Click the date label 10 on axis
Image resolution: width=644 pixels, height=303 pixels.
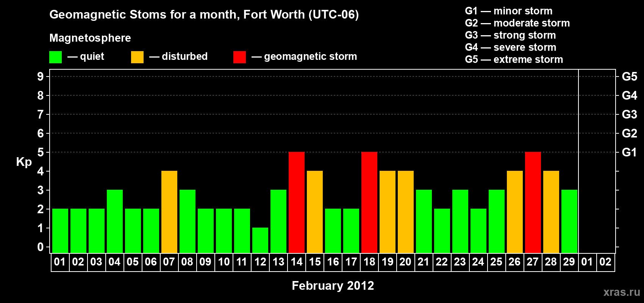point(224,262)
